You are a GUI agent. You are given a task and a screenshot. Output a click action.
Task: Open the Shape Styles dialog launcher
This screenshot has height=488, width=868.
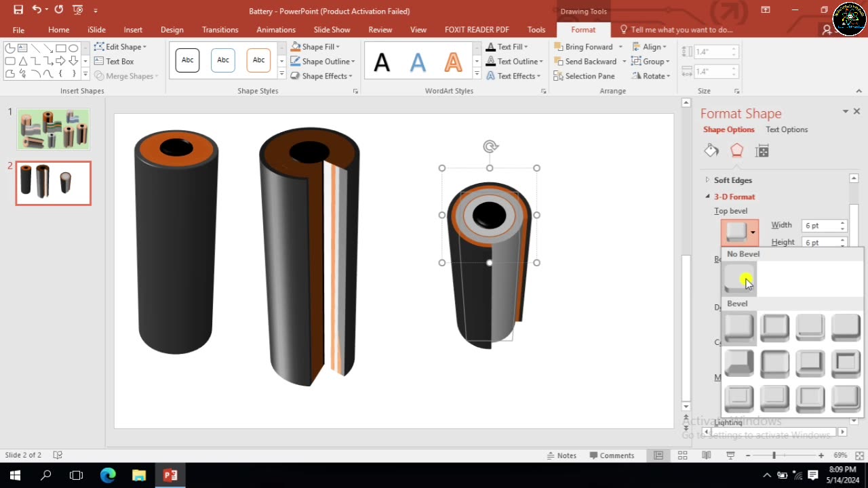pos(355,91)
